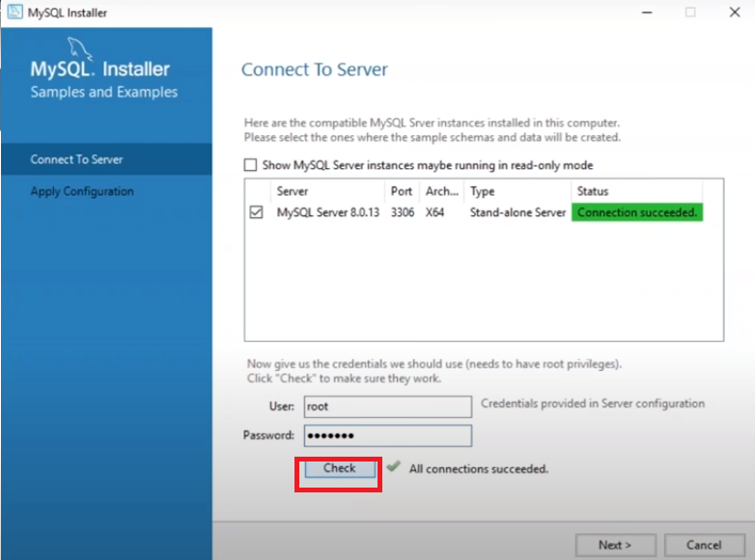Image resolution: width=755 pixels, height=560 pixels.
Task: Click the User input field
Action: click(x=387, y=406)
